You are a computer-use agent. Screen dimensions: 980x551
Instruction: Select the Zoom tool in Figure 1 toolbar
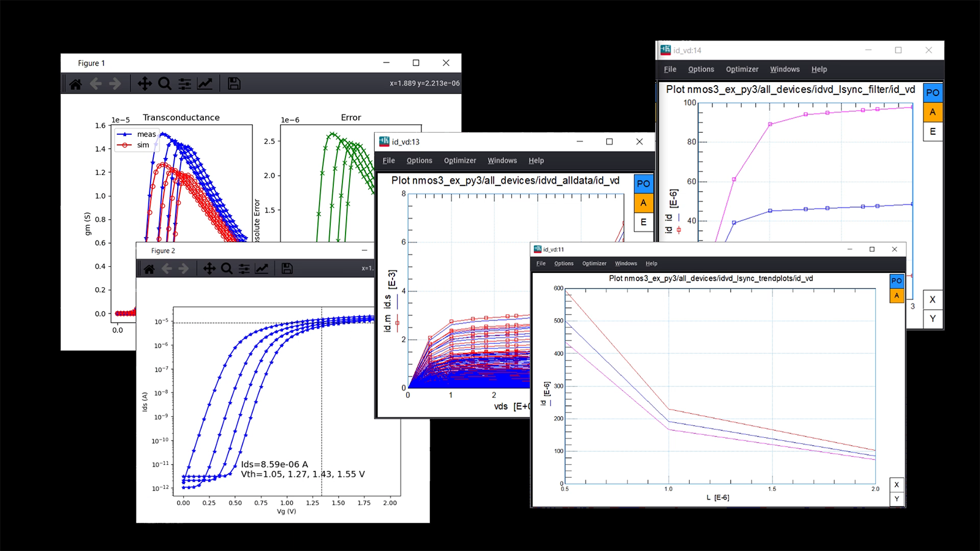pos(165,84)
